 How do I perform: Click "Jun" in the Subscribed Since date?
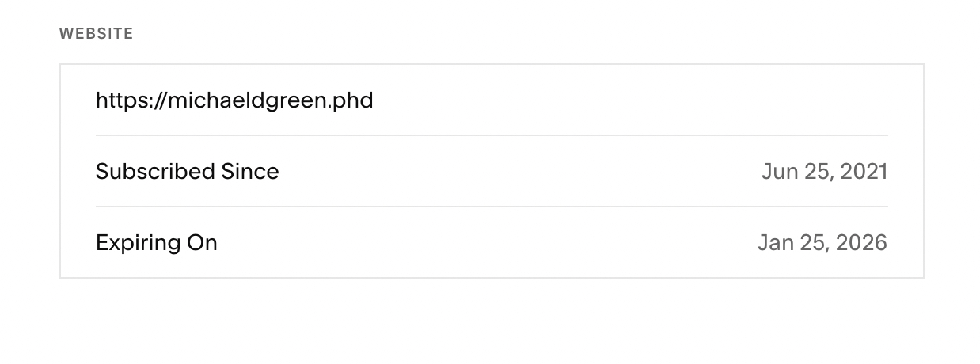point(778,172)
